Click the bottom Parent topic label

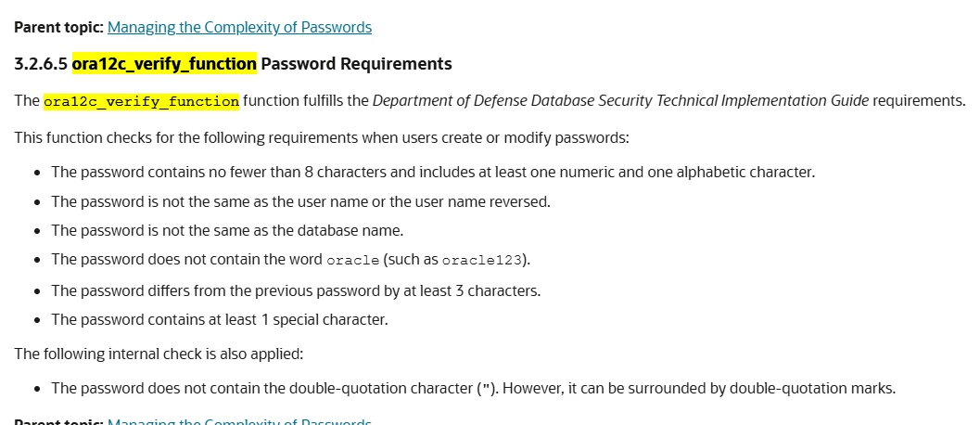pos(58,422)
